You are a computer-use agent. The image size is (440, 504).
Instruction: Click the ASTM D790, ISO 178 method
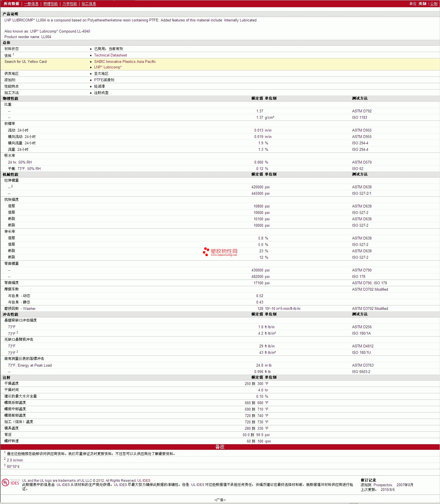369,283
